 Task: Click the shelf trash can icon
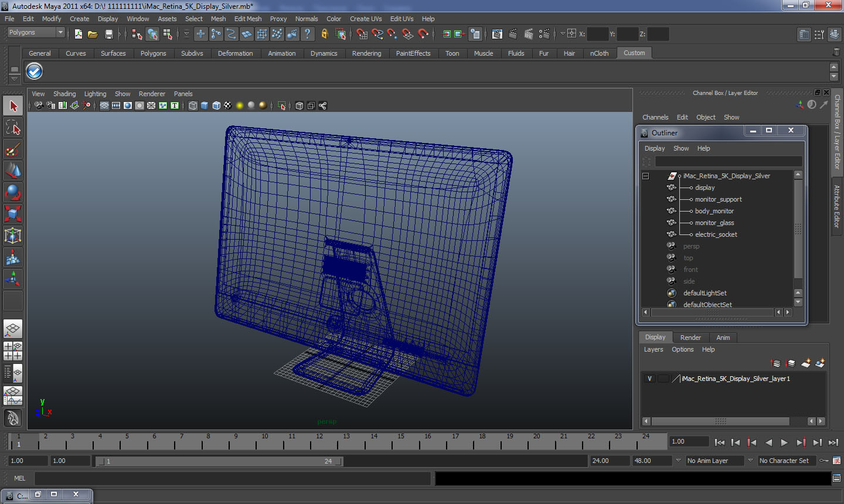[x=836, y=52]
